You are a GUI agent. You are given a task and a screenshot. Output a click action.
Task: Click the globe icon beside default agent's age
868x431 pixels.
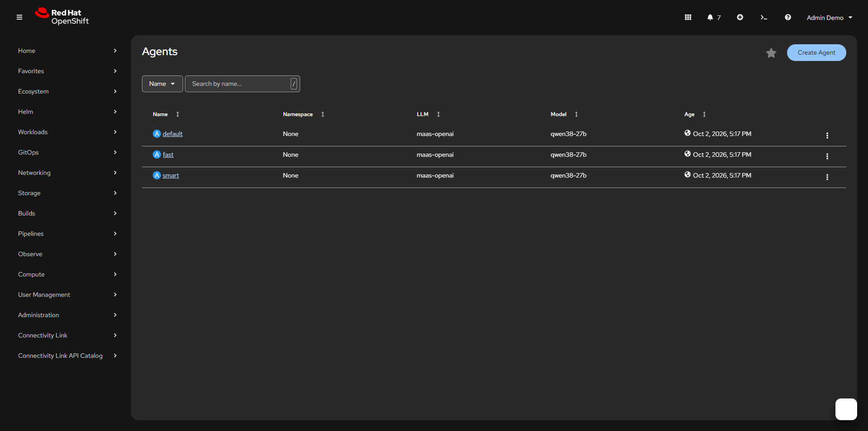click(688, 133)
